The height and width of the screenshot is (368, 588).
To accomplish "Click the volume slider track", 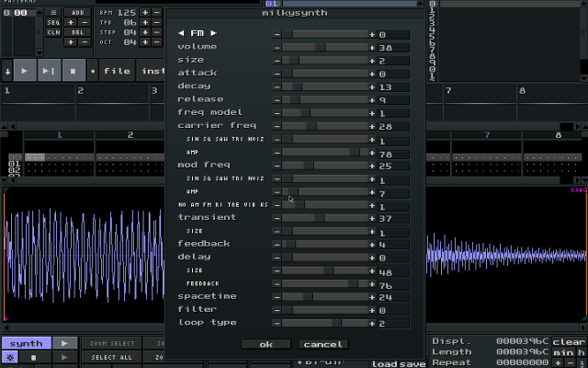I will coord(324,48).
